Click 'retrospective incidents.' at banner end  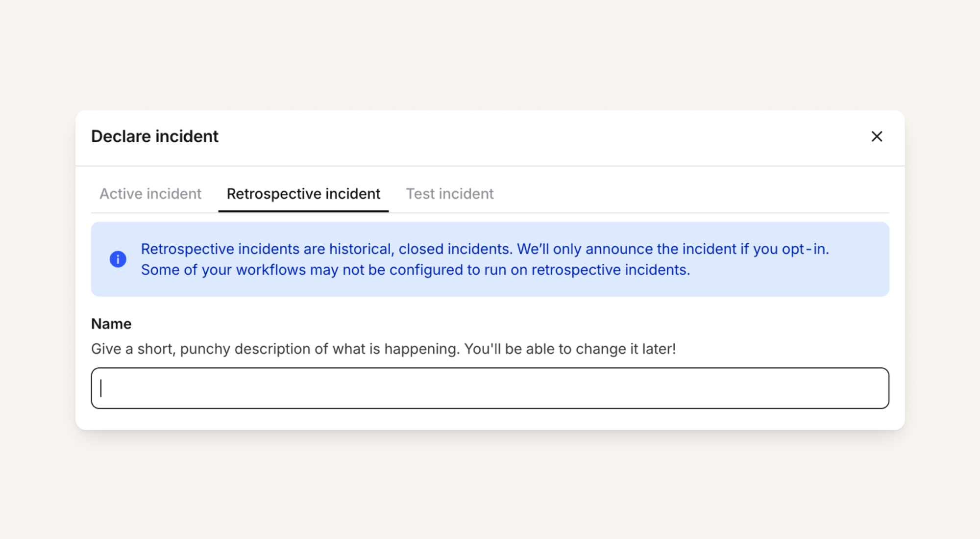[611, 270]
